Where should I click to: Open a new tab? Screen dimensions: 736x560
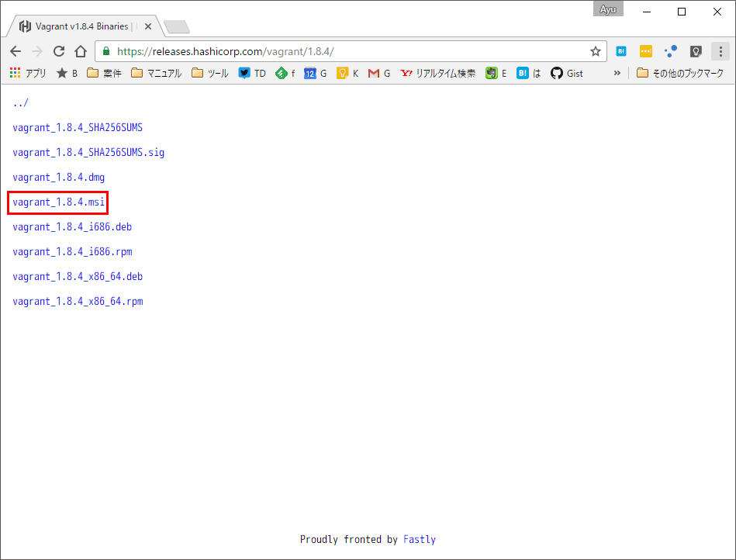(x=177, y=26)
